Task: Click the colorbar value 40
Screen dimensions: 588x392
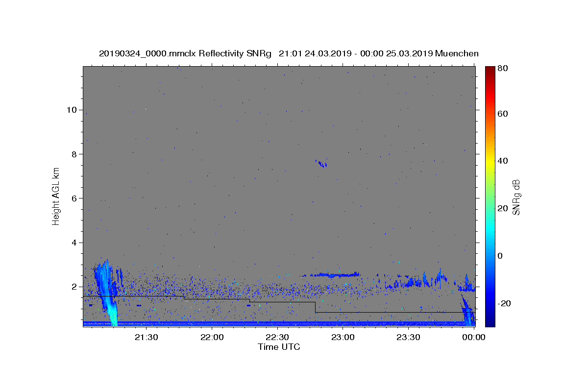Action: (504, 161)
